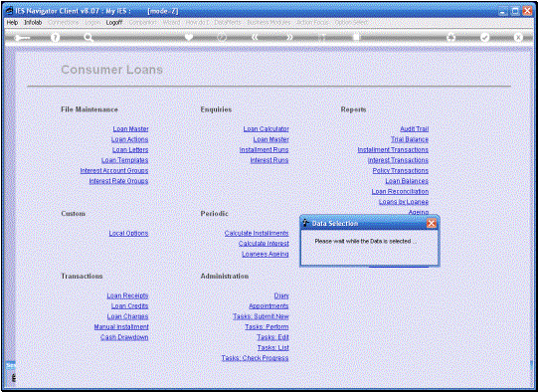Click the key icon in the toolbar

(x=22, y=38)
